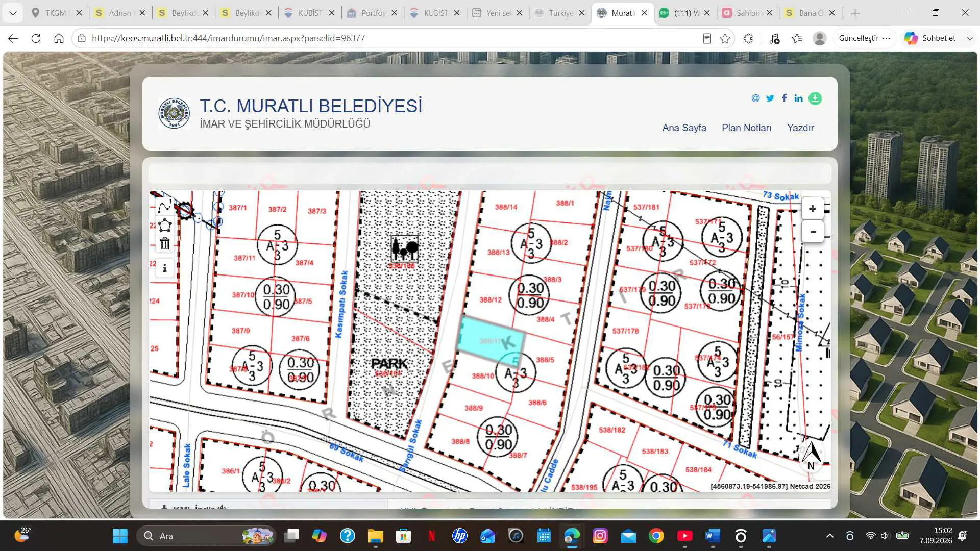Image resolution: width=980 pixels, height=551 pixels.
Task: Open Word from the taskbar
Action: 713,536
